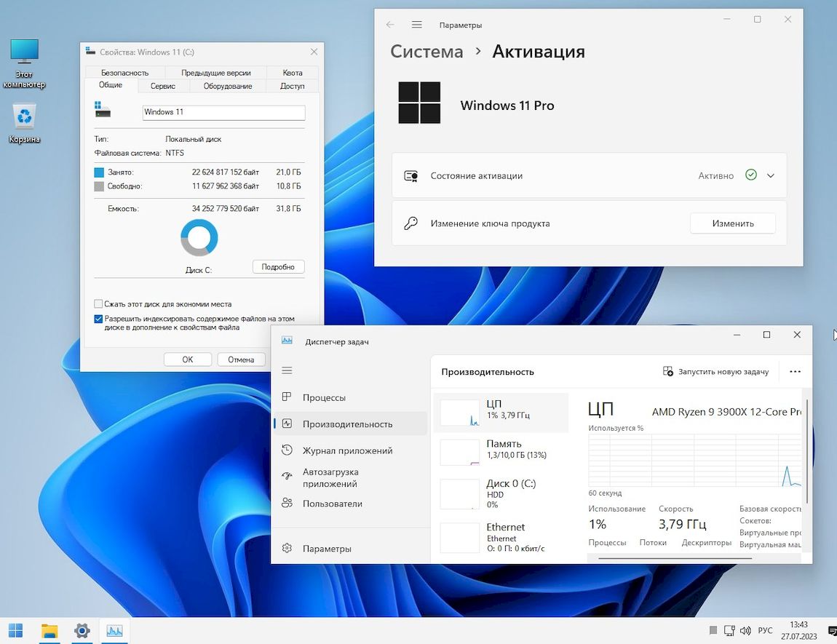Click Запустить новую задачу button
This screenshot has width=837, height=644.
pos(715,371)
